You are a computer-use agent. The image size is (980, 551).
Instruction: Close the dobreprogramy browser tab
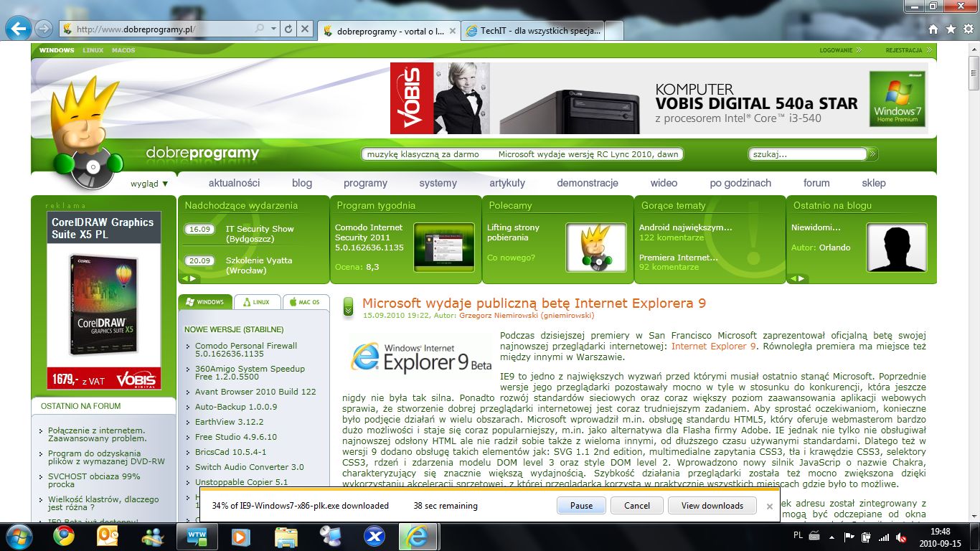pyautogui.click(x=452, y=31)
